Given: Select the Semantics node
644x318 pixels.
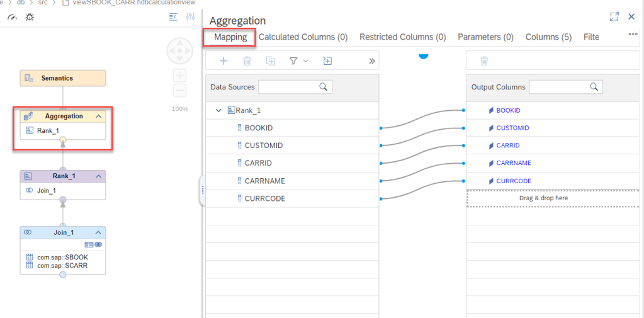Looking at the screenshot, I should point(62,78).
